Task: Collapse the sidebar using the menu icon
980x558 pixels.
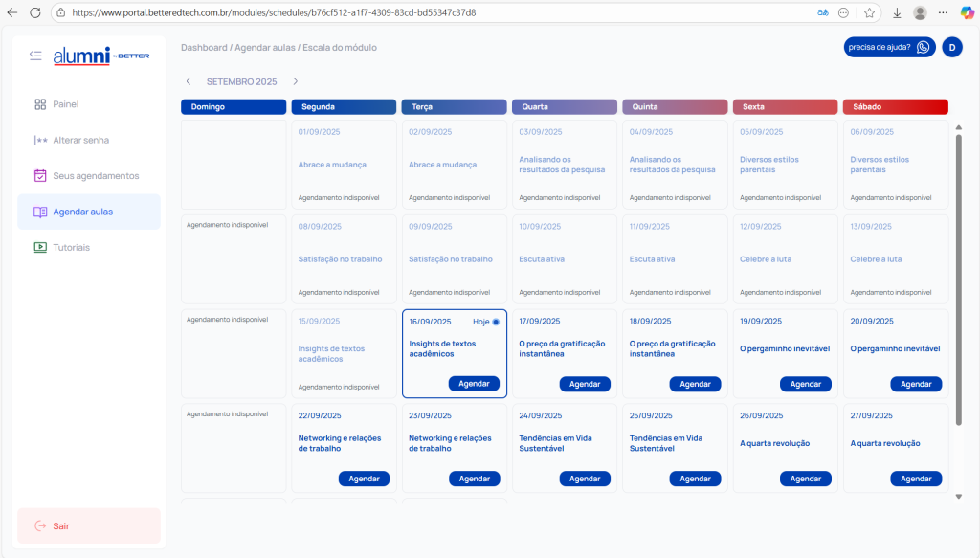Action: [x=35, y=56]
